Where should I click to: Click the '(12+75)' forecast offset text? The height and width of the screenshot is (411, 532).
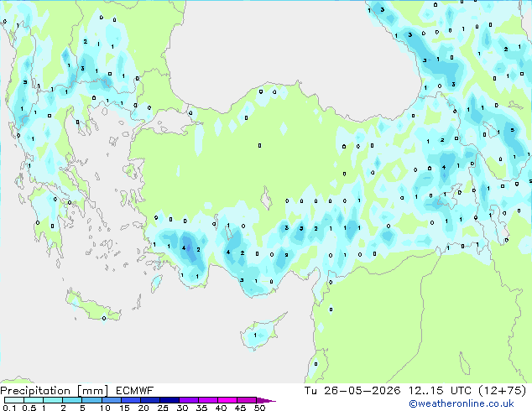tap(502, 391)
